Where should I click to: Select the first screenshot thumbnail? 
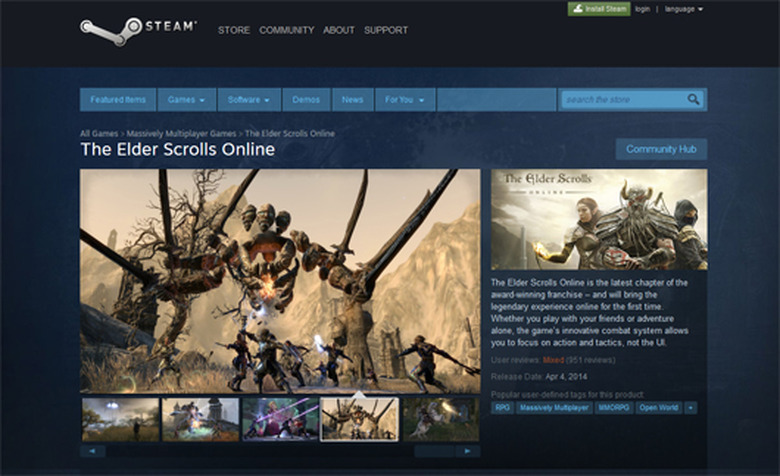tap(121, 419)
